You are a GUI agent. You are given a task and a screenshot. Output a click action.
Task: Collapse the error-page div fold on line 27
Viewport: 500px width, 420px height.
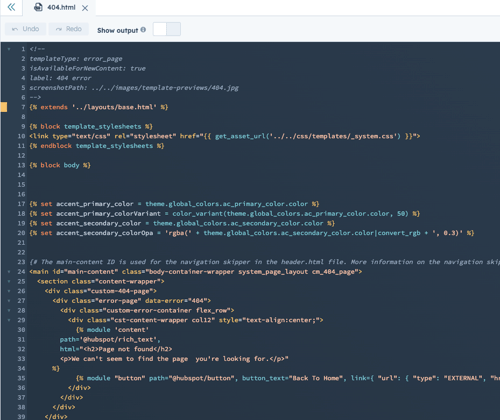9,301
